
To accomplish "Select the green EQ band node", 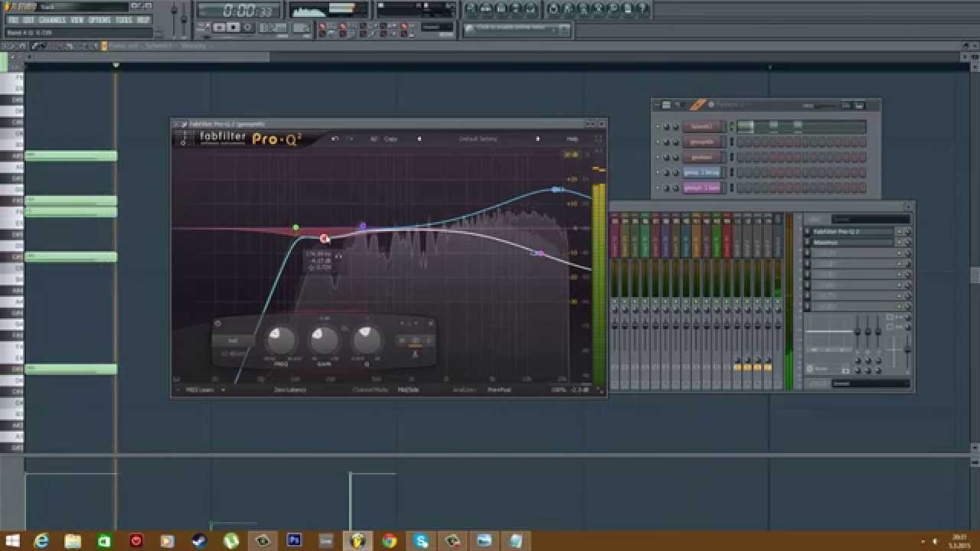I will click(296, 227).
